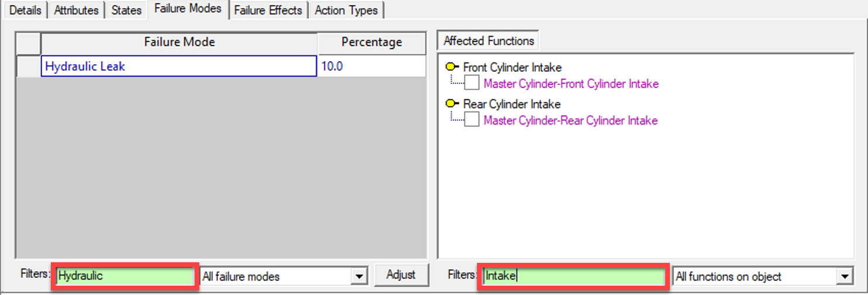Click the Failure Mode column header

[x=179, y=42]
